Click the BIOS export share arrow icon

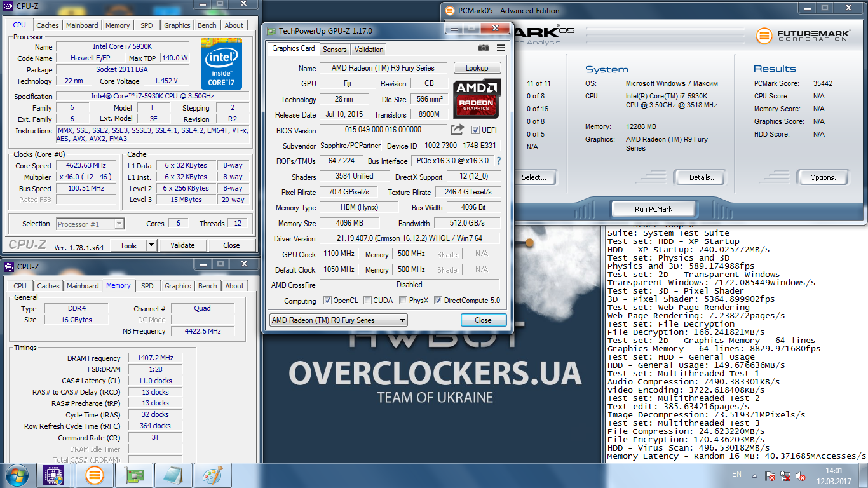pyautogui.click(x=458, y=130)
